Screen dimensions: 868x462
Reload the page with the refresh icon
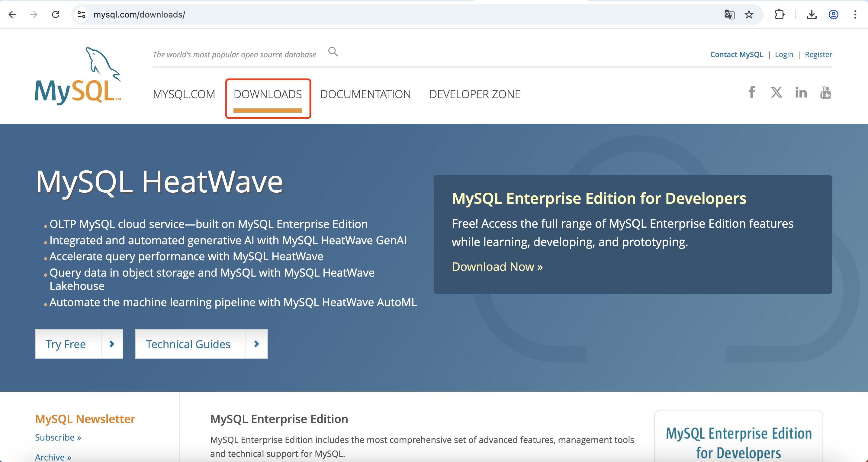point(56,14)
